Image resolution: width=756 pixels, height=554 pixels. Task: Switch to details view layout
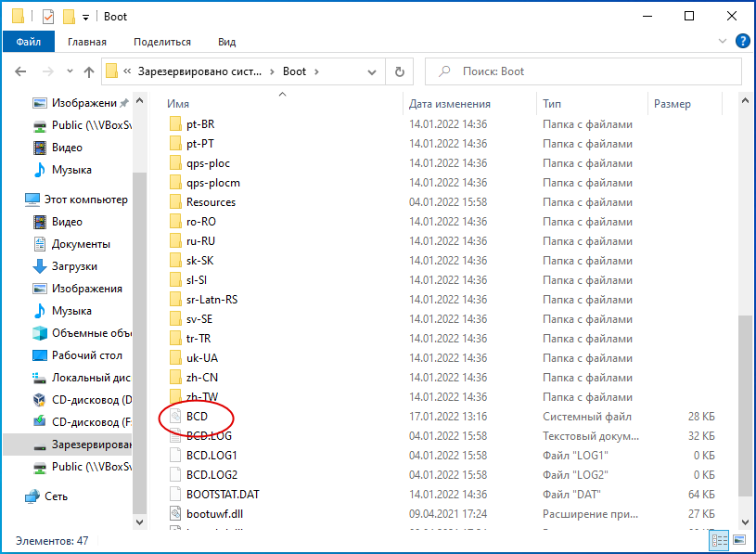coord(719,540)
